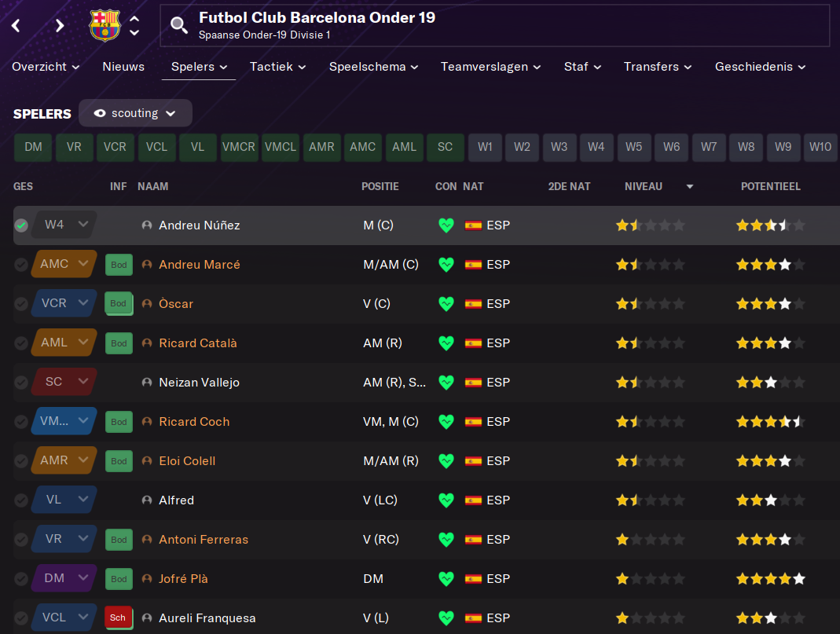Click the player icon beside Andreu Núñez
The height and width of the screenshot is (634, 840).
[147, 225]
